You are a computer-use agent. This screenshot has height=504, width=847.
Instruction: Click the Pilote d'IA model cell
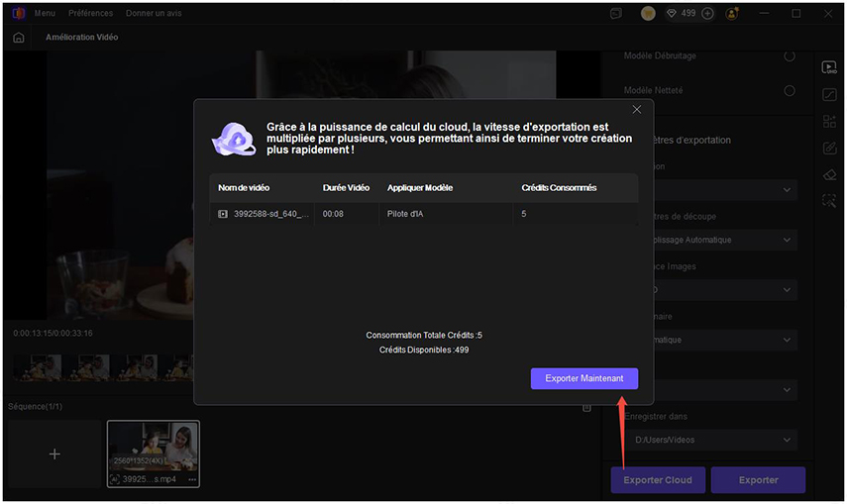point(405,214)
